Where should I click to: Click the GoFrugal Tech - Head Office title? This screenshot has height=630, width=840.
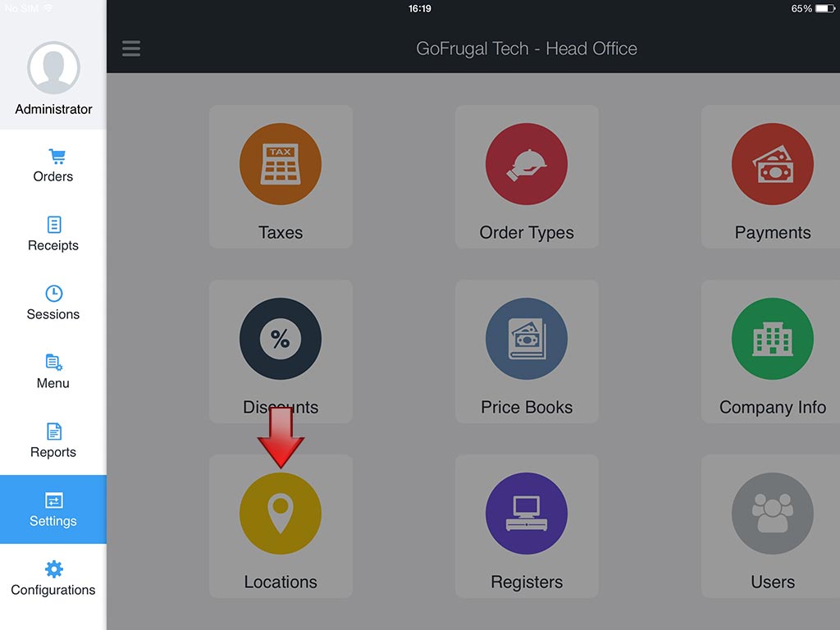click(527, 48)
